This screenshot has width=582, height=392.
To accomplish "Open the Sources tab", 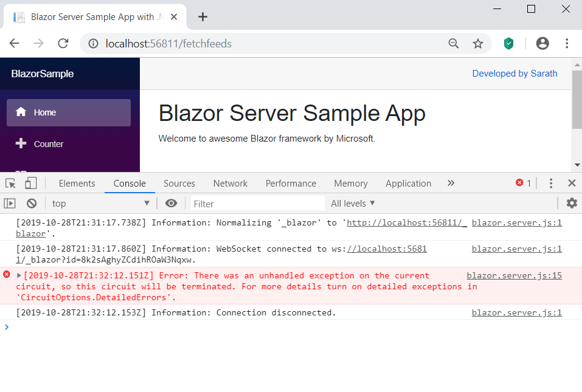I will tap(179, 184).
